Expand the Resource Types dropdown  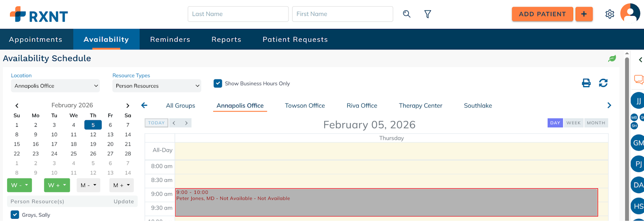pos(157,86)
